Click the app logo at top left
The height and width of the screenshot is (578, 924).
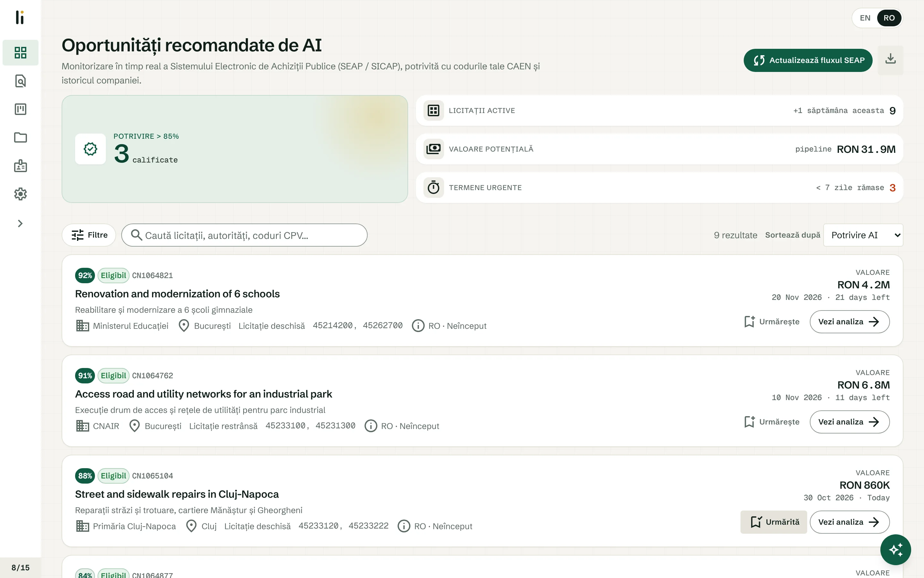20,17
